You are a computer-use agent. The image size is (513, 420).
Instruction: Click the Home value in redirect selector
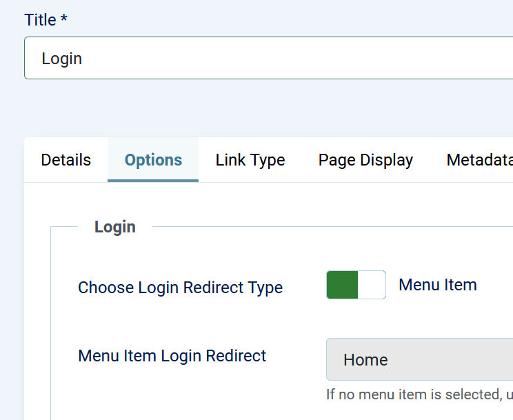365,360
